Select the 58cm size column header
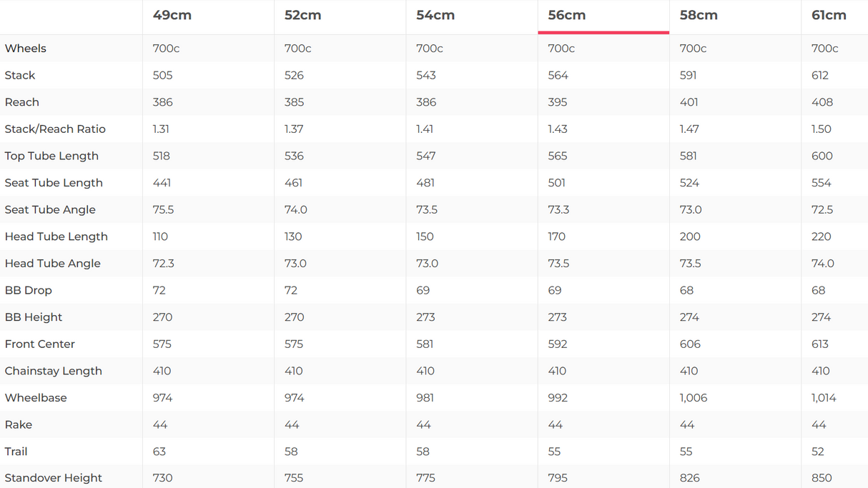This screenshot has width=868, height=488. tap(699, 15)
